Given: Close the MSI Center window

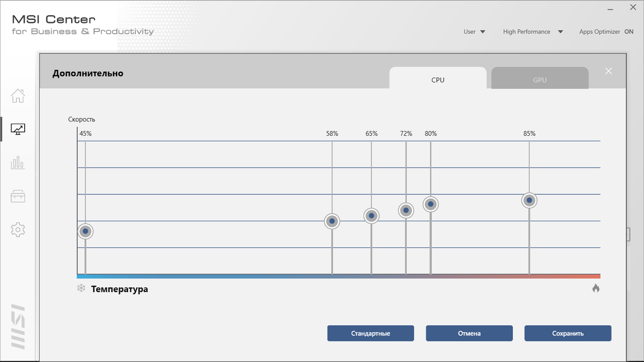Looking at the screenshot, I should tap(633, 7).
